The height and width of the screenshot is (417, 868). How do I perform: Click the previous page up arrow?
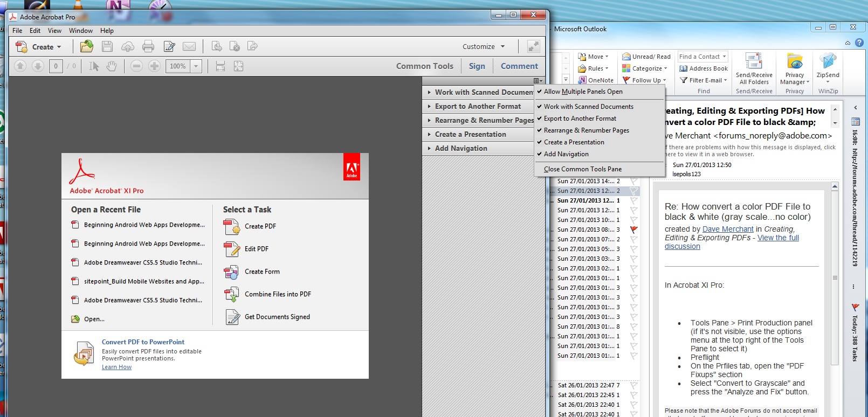[x=20, y=66]
